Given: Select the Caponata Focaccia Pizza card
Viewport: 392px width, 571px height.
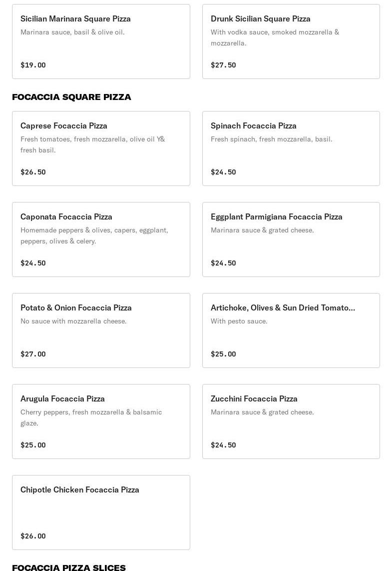Looking at the screenshot, I should pyautogui.click(x=101, y=239).
